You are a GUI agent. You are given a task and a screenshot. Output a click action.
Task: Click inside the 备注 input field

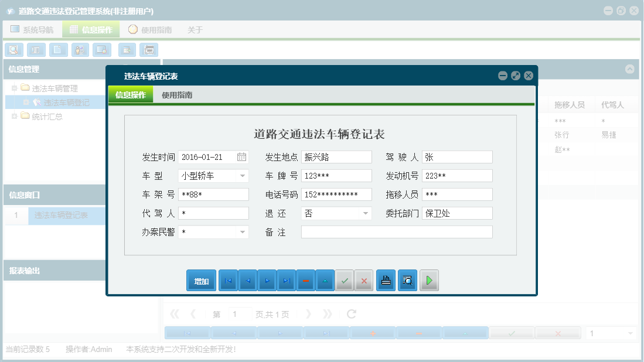coord(396,231)
